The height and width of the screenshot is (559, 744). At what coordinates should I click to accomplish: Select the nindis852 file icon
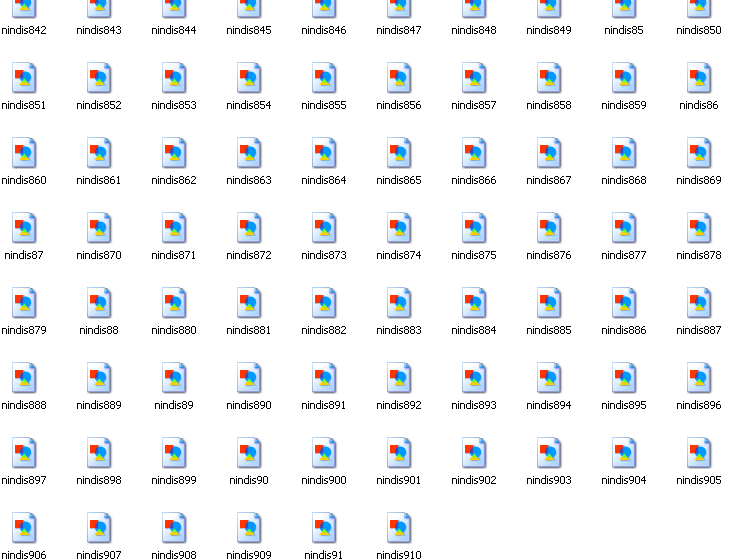[99, 78]
